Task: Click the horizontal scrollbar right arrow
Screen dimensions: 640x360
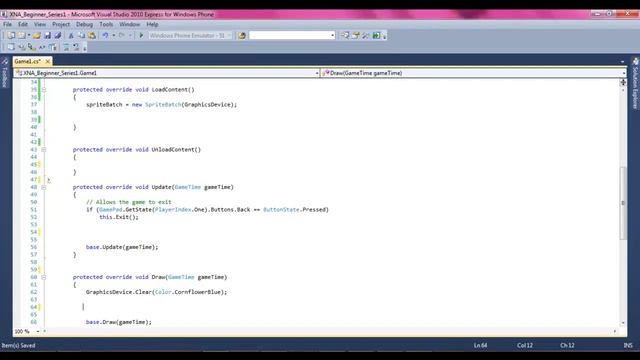Action: click(615, 331)
